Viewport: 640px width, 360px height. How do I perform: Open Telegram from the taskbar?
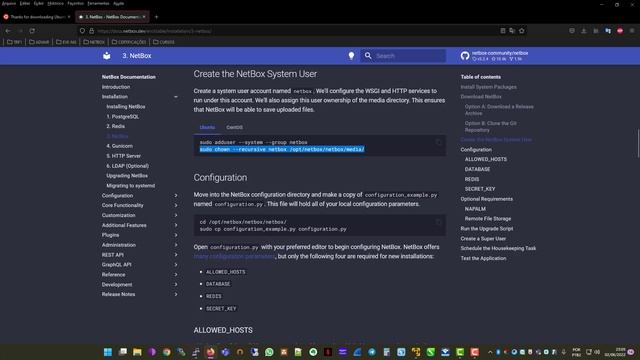(372, 352)
